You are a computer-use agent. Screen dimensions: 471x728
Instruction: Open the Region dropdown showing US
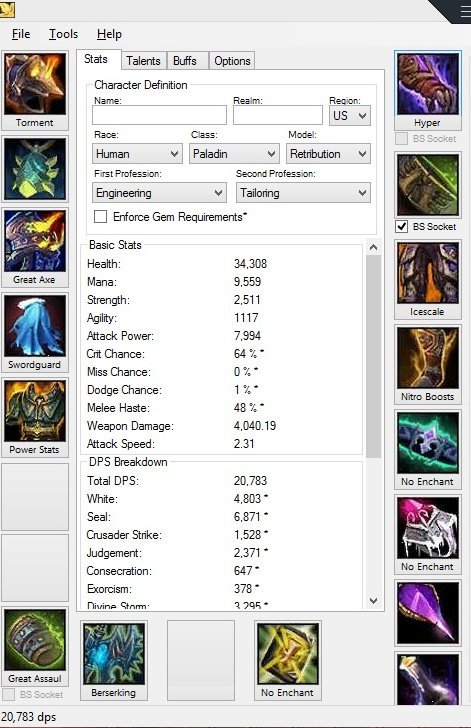tap(350, 115)
